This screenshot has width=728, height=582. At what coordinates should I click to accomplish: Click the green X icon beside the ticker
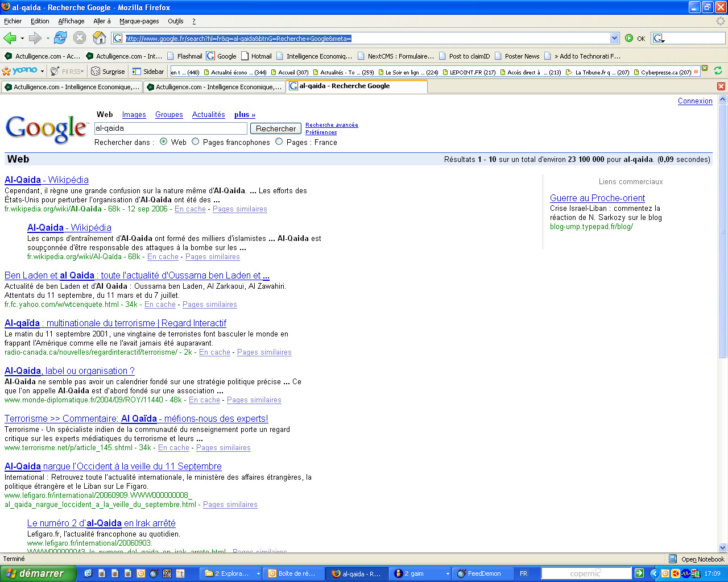coord(705,68)
